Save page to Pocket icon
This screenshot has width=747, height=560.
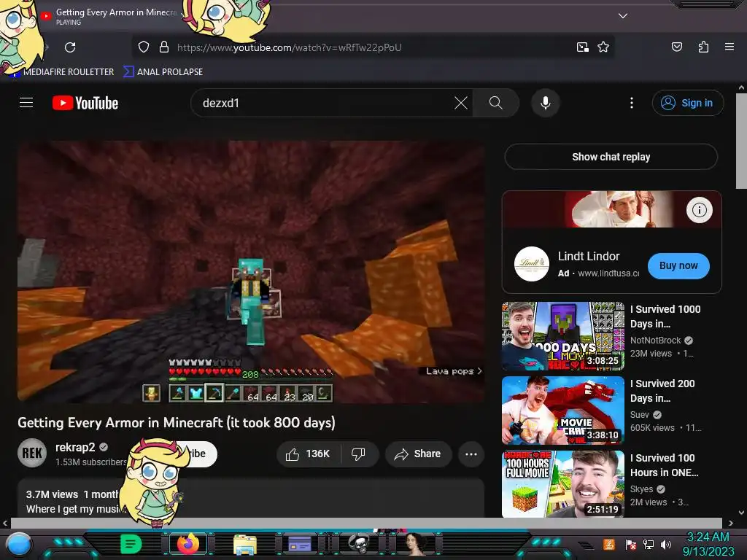[x=676, y=47]
